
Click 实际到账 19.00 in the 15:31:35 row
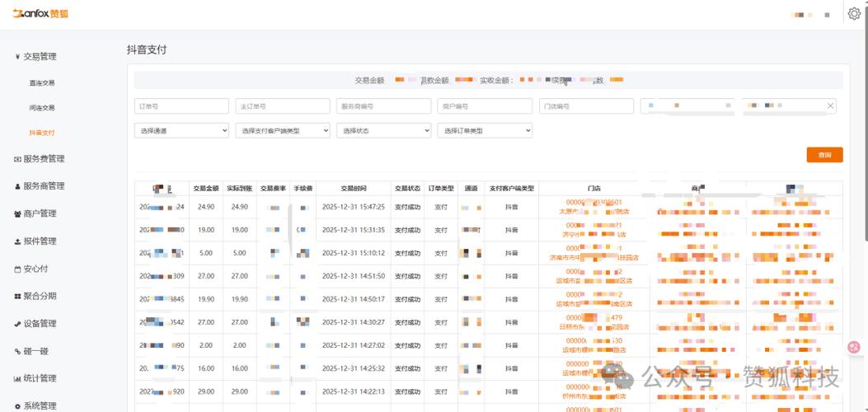click(x=240, y=230)
